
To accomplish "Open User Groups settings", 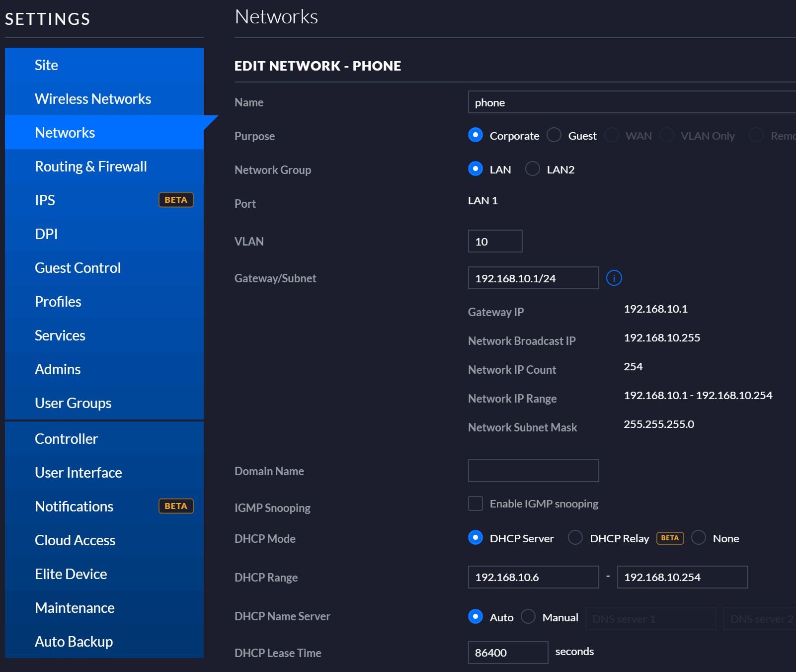I will 104,403.
